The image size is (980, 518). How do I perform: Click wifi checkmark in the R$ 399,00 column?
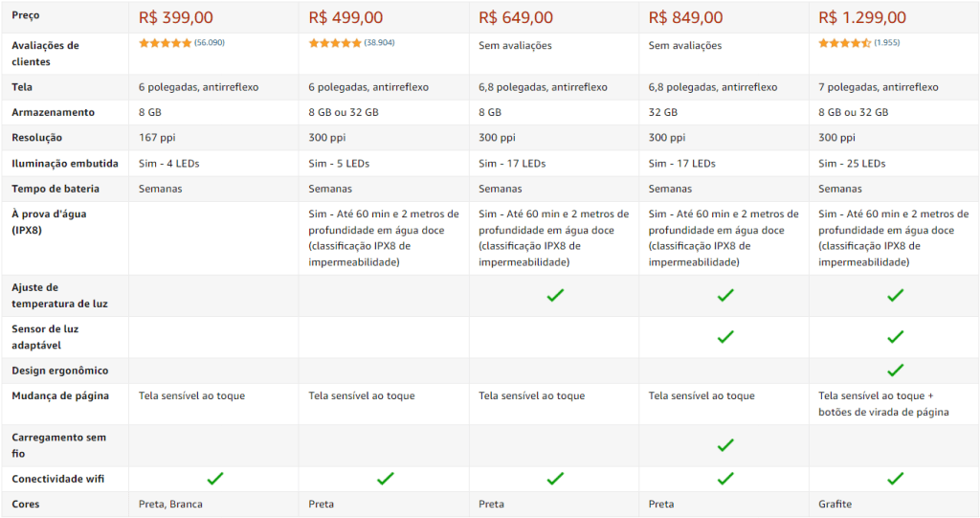point(215,479)
